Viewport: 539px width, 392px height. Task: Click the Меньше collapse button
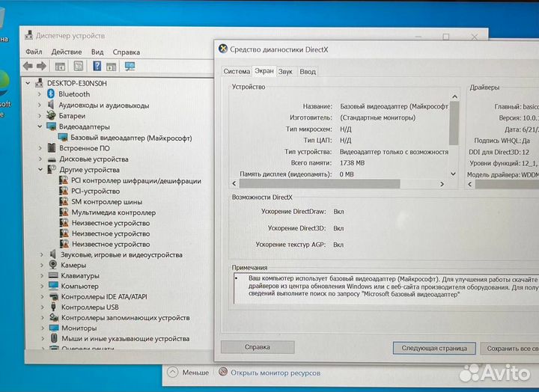click(189, 373)
